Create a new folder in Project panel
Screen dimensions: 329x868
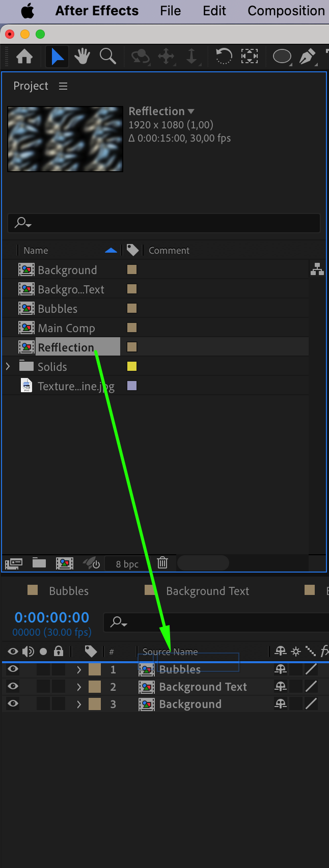click(39, 563)
